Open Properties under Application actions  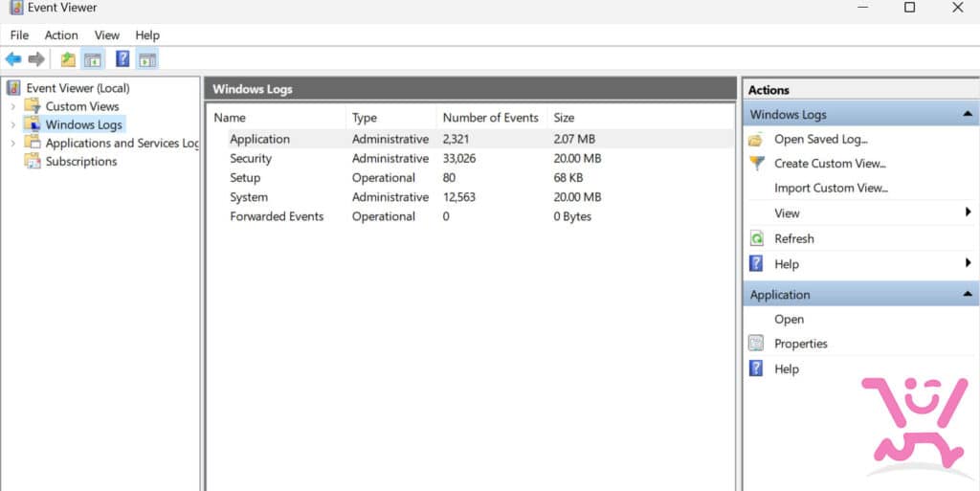tap(801, 344)
